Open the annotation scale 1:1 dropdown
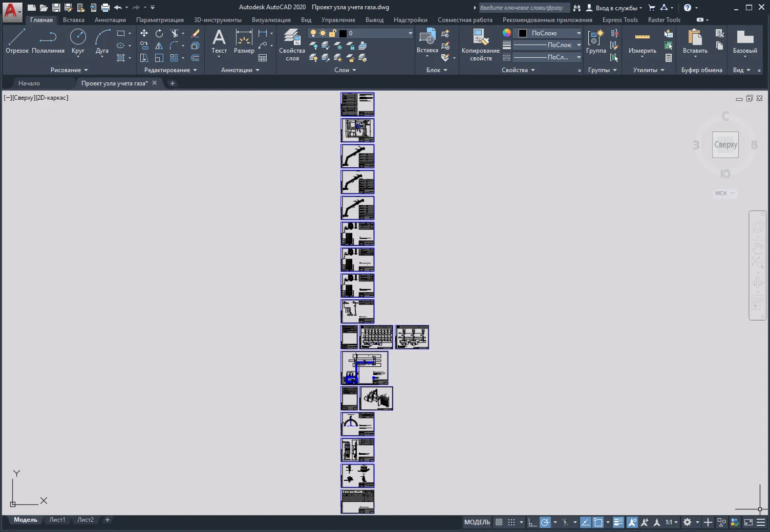The width and height of the screenshot is (770, 532). click(x=671, y=522)
